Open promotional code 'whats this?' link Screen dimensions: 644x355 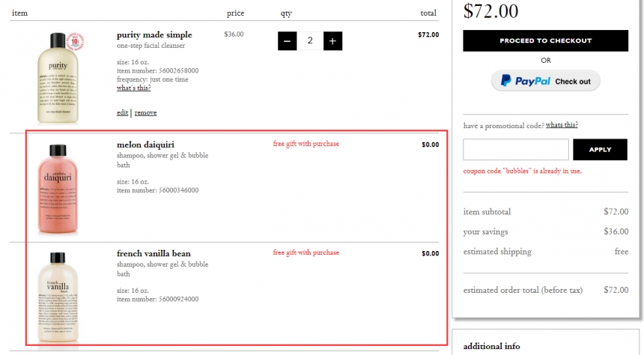pyautogui.click(x=562, y=125)
